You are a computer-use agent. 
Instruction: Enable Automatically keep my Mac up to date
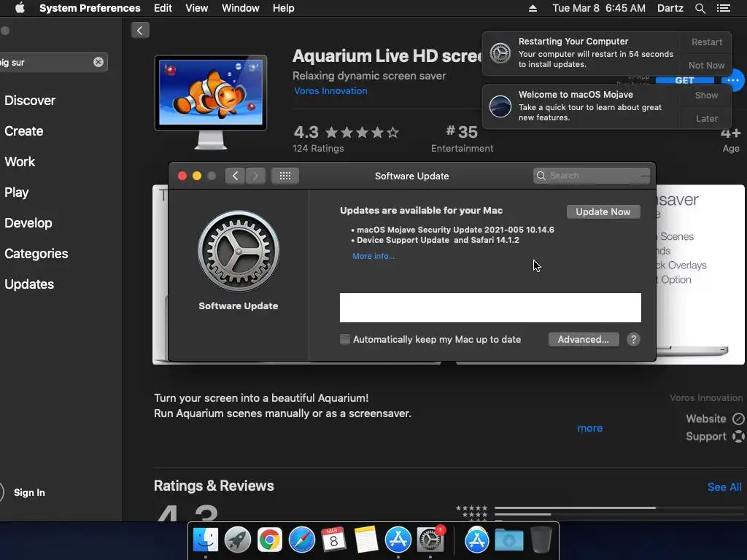click(x=345, y=340)
